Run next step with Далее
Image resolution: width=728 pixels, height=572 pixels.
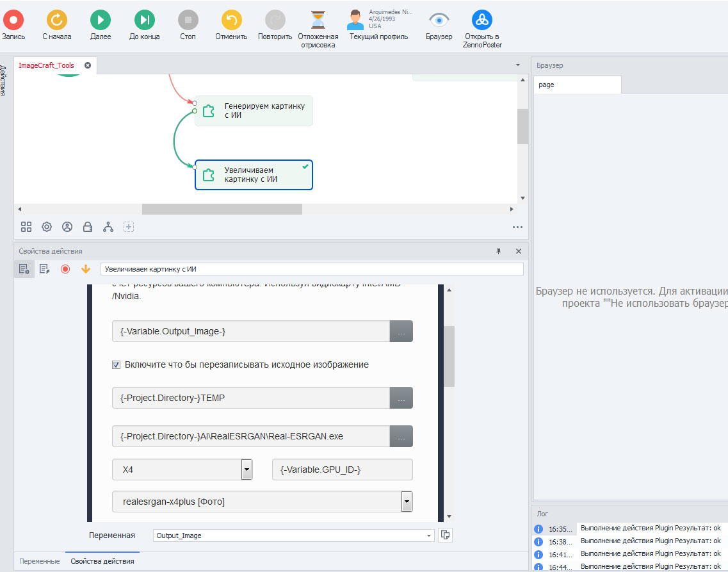point(100,20)
